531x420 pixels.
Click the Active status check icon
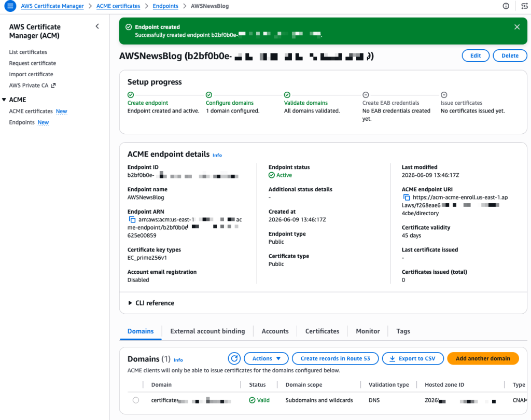[272, 175]
